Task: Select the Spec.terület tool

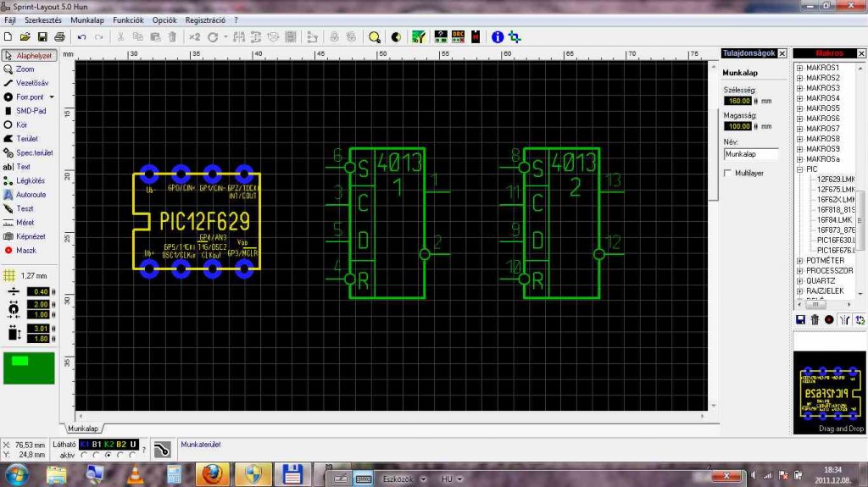Action: coord(28,152)
